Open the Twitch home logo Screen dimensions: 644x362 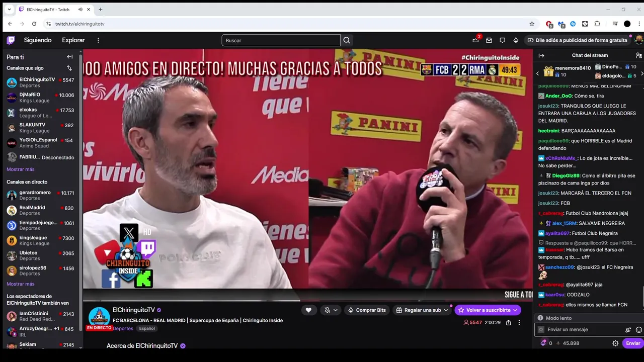coord(11,40)
